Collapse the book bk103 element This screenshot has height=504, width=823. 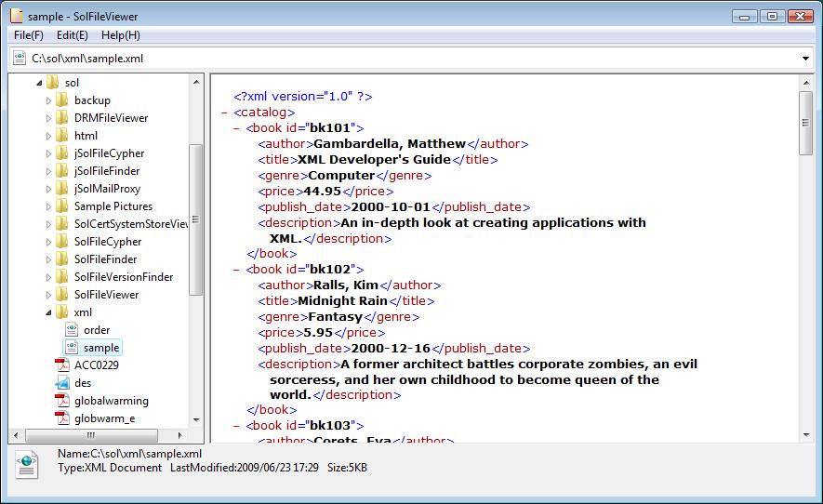click(x=236, y=426)
